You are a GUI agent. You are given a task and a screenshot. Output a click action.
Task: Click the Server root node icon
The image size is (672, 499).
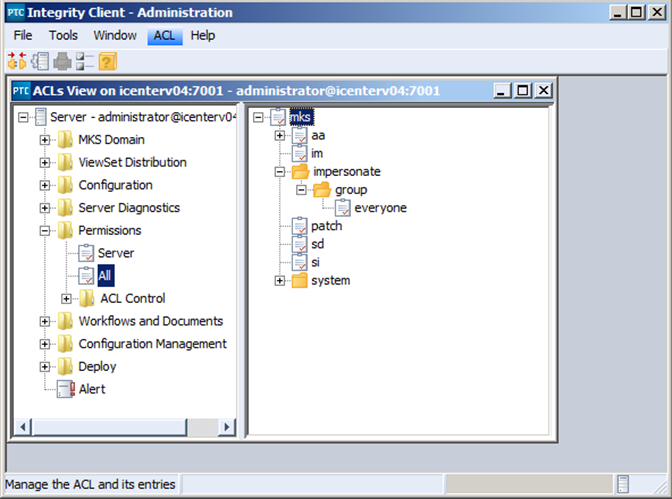[x=40, y=117]
